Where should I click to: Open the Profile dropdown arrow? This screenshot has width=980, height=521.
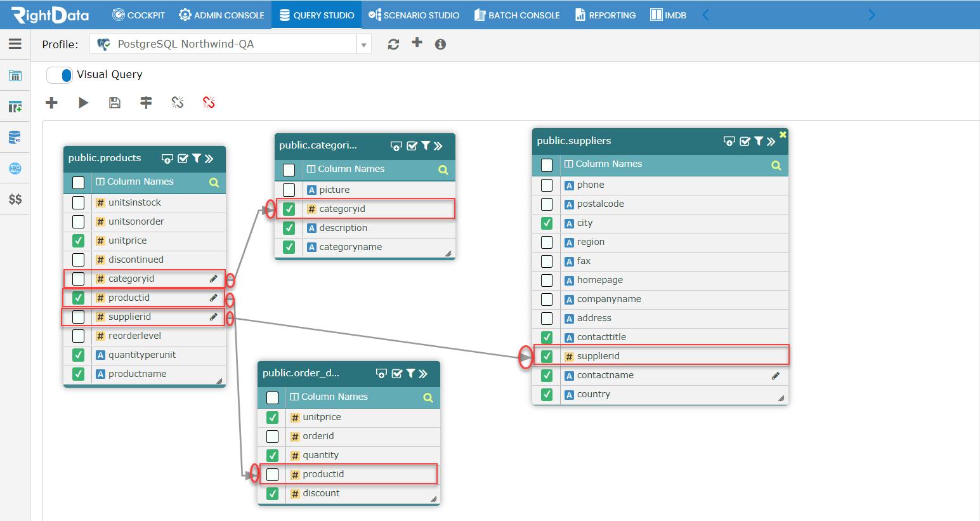tap(363, 44)
